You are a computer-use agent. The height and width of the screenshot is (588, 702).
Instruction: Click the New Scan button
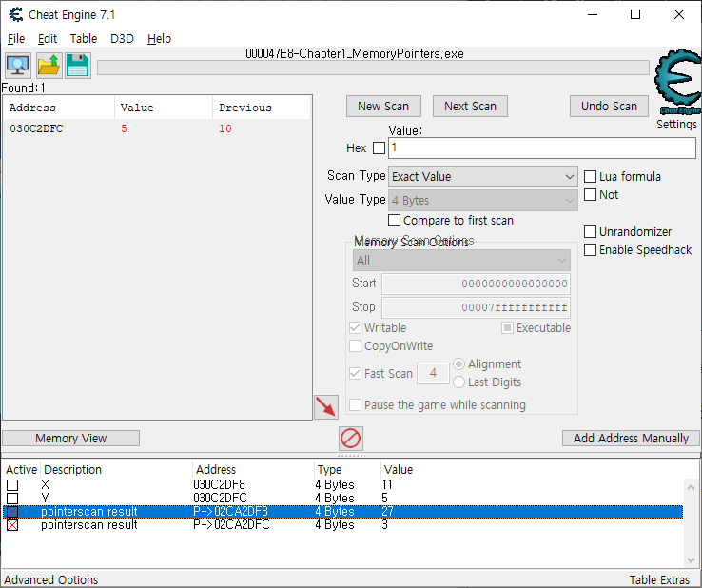point(383,107)
